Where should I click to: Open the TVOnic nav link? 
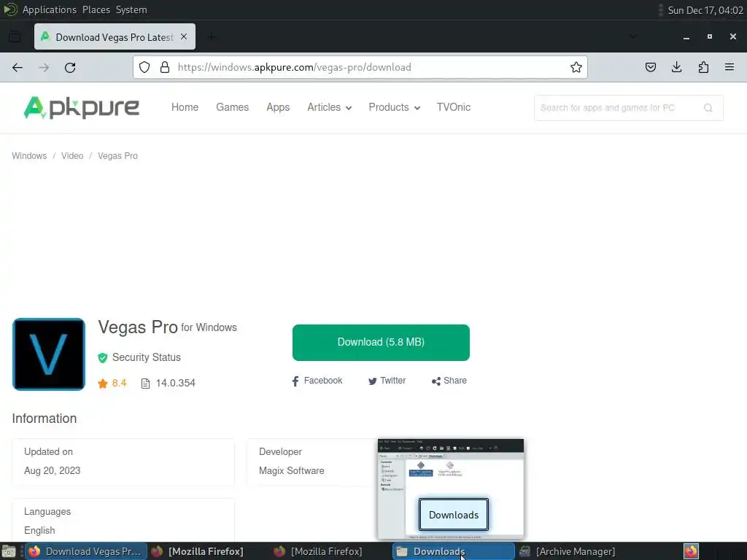454,107
